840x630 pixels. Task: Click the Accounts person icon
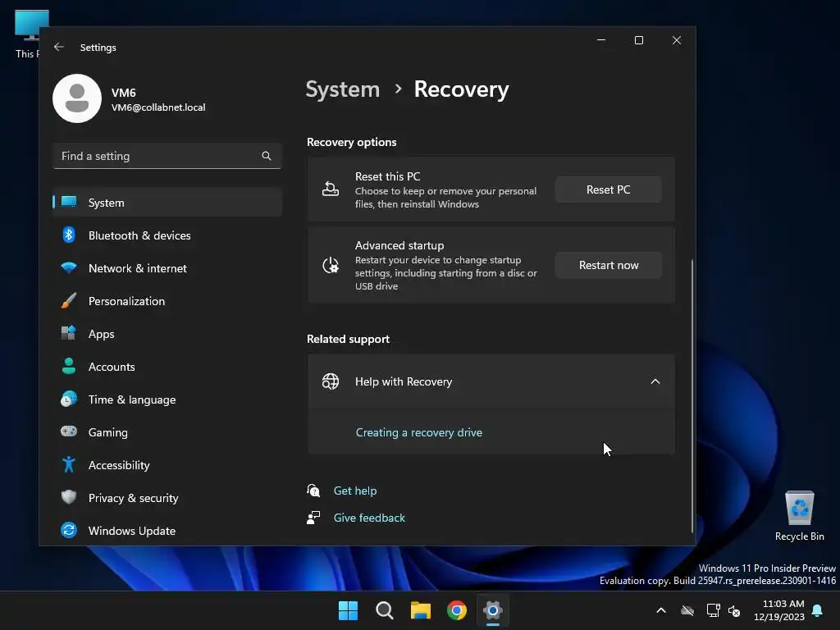point(69,366)
